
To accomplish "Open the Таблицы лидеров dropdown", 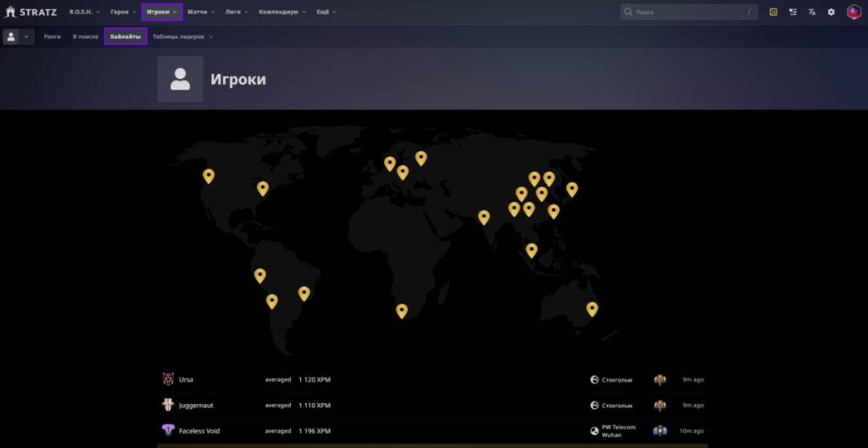I will point(182,36).
